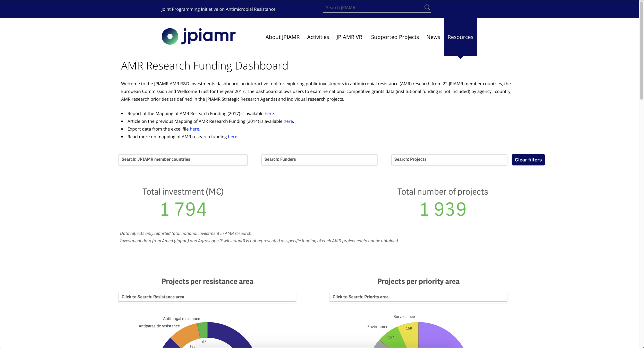Click the jpiamr logo
This screenshot has height=348, width=644.
199,36
